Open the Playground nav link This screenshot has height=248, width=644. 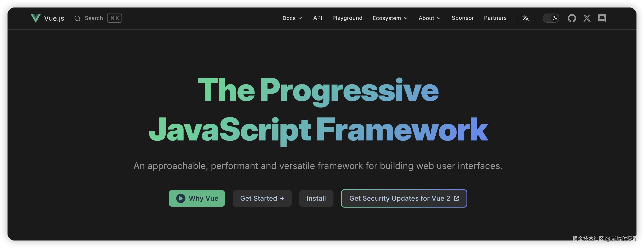(x=347, y=18)
